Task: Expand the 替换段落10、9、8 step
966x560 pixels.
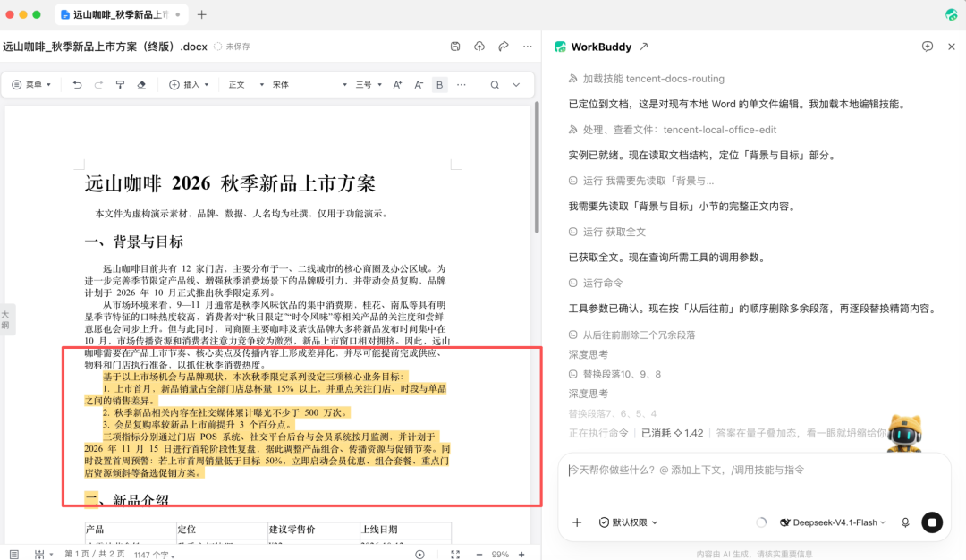Action: click(x=614, y=374)
